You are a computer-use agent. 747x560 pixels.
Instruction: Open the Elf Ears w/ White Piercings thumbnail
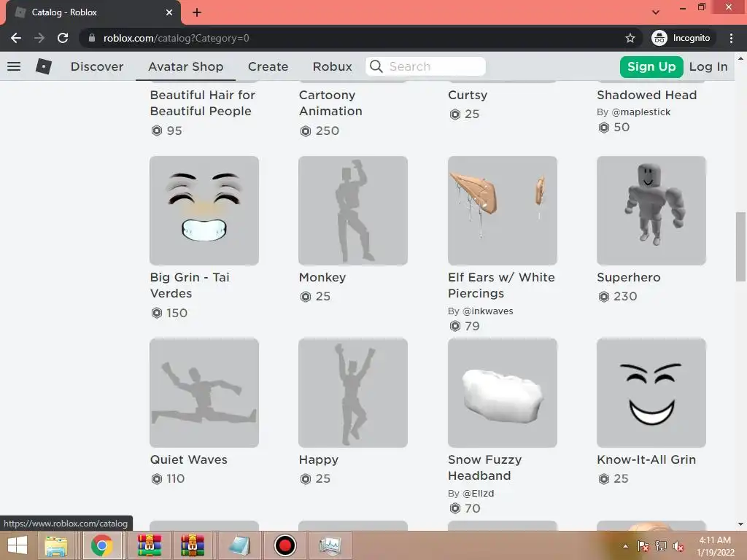[x=502, y=211]
